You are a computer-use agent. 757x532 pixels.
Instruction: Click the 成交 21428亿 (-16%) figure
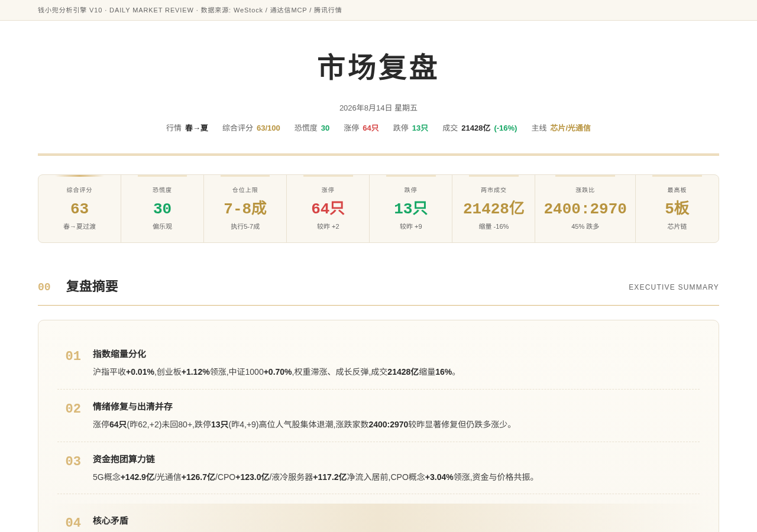click(480, 128)
